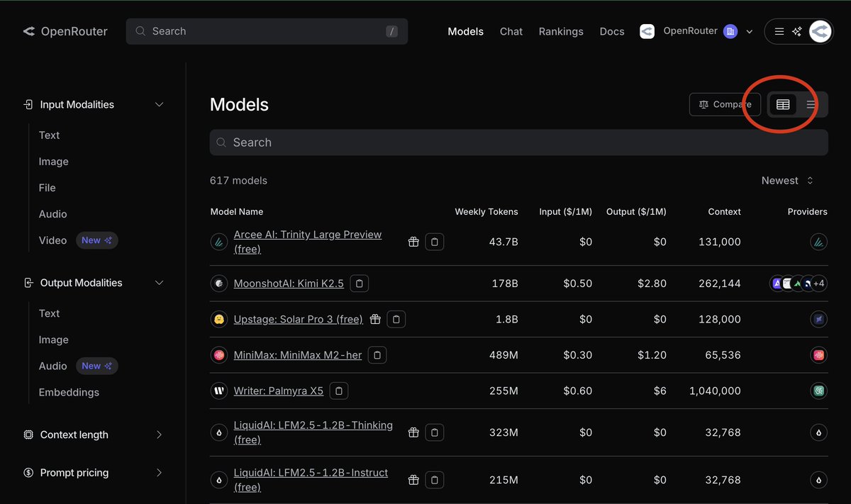Open Writer: Palmyra X5 model link
Image resolution: width=851 pixels, height=504 pixels.
[279, 391]
